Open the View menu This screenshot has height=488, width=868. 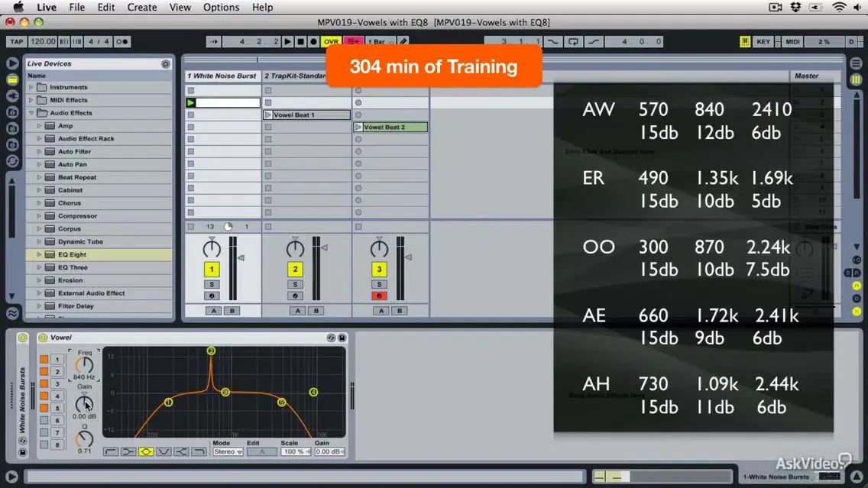[180, 7]
